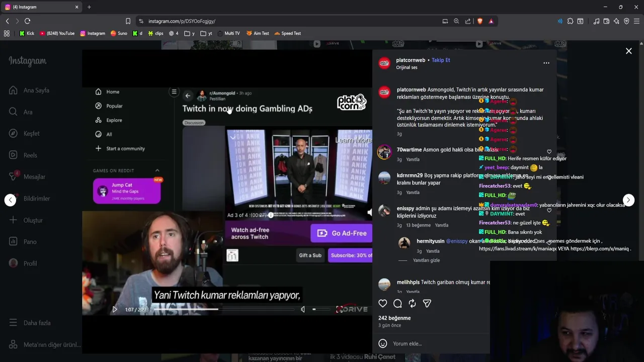This screenshot has height=362, width=644.
Task: Open the emoji picker for comments
Action: coord(383,343)
